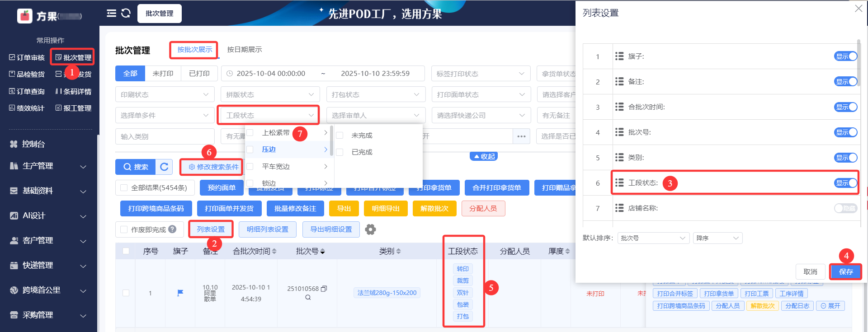This screenshot has width=868, height=332.
Task: Toggle the 合批次时间 column display switch
Action: (x=845, y=107)
